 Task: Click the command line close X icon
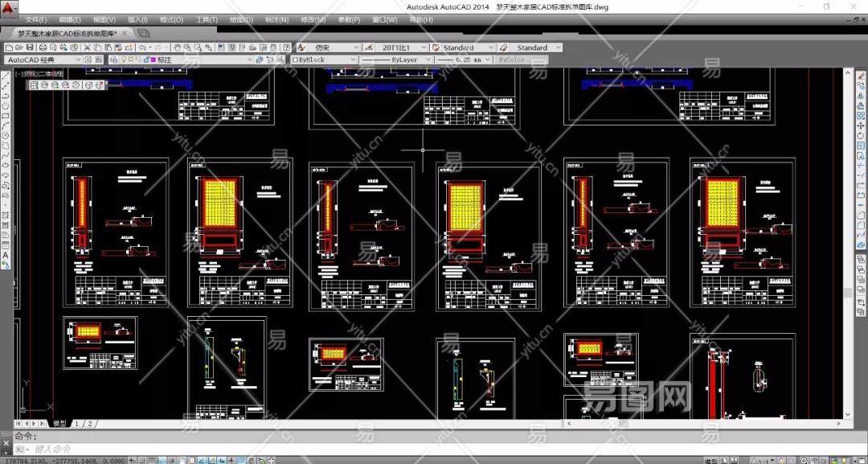pyautogui.click(x=6, y=444)
